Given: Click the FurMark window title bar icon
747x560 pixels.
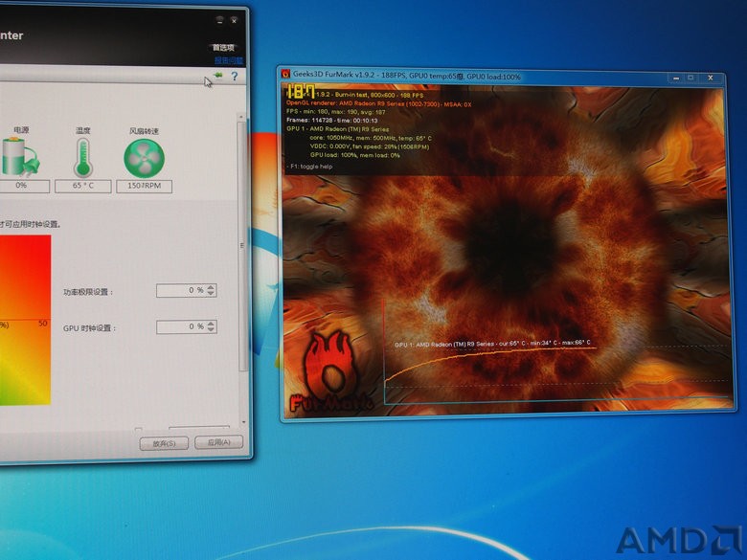Looking at the screenshot, I should point(285,74).
